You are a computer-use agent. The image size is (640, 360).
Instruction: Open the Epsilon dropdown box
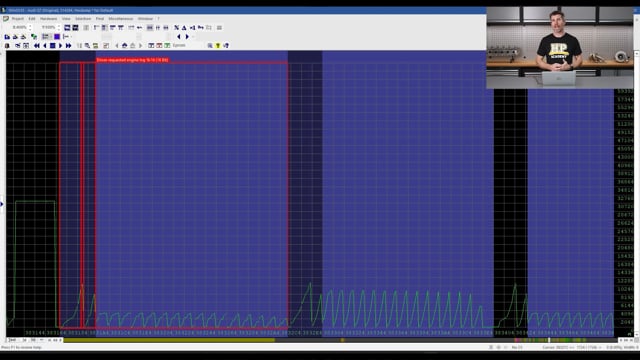[187, 46]
